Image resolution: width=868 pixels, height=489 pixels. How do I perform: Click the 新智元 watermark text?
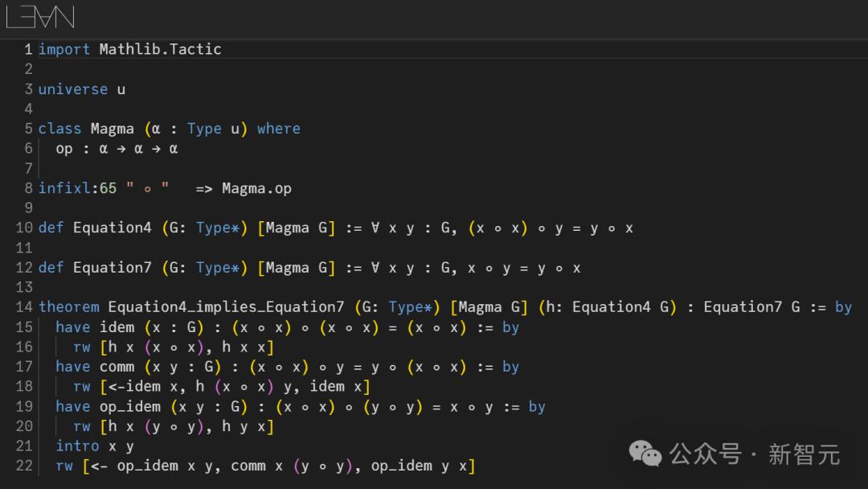804,454
